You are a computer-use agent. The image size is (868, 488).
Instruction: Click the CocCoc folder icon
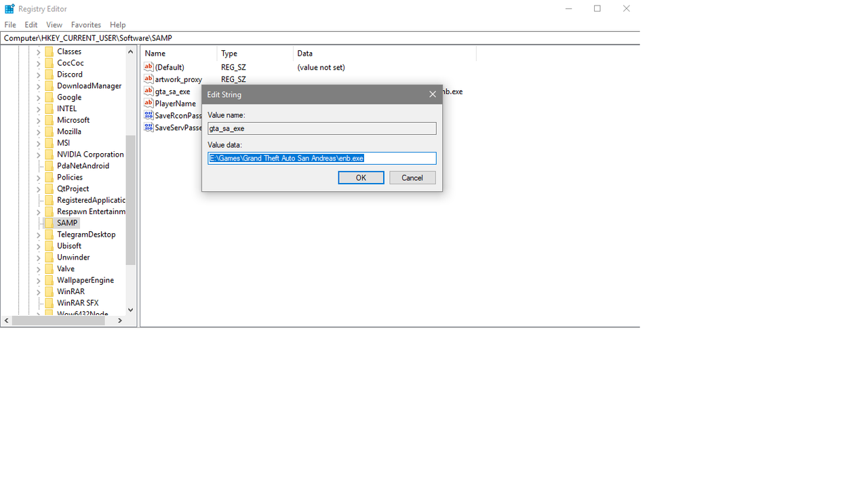point(50,63)
